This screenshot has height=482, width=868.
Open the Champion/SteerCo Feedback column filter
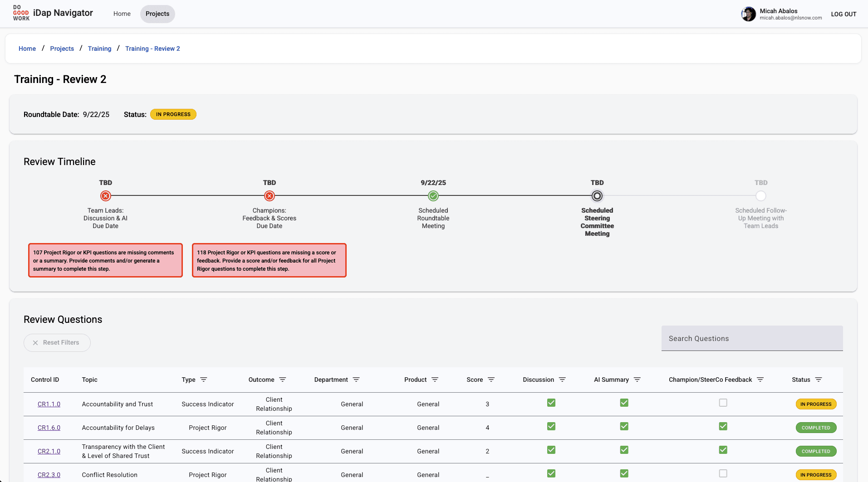760,380
